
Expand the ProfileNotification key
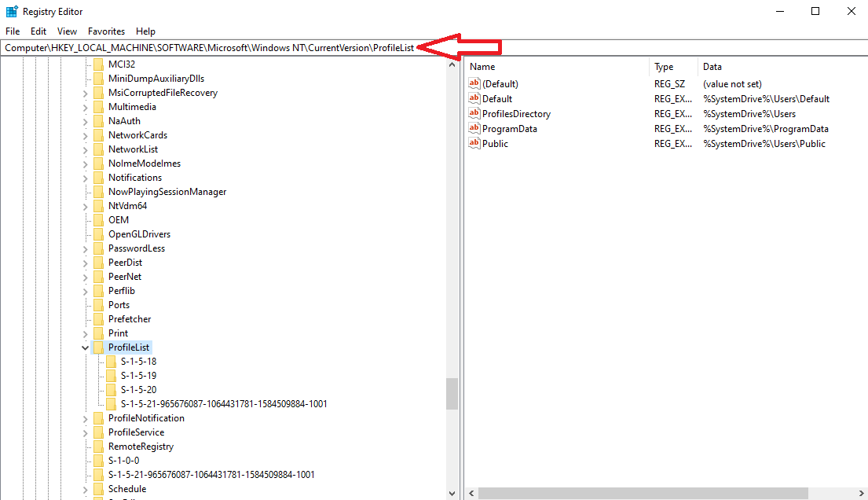click(x=86, y=418)
